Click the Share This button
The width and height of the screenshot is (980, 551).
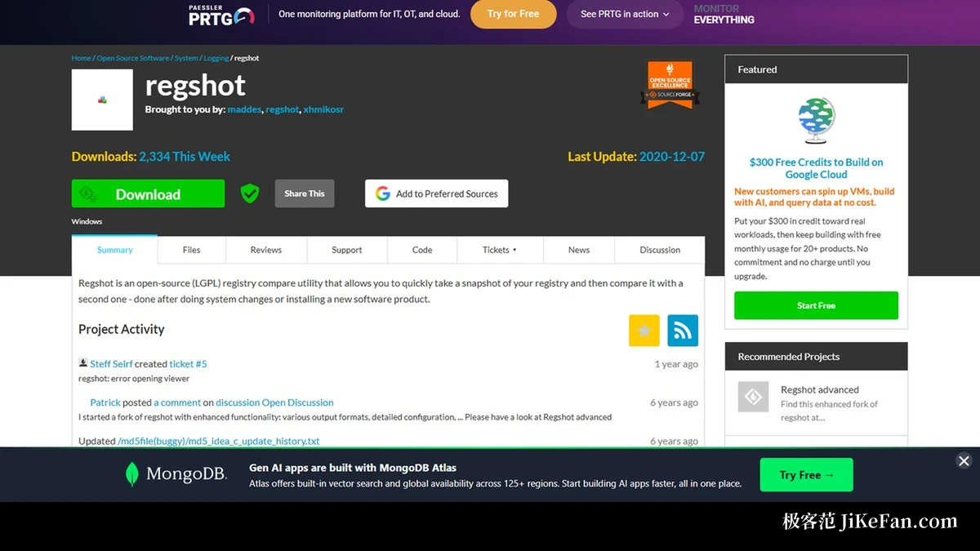305,193
